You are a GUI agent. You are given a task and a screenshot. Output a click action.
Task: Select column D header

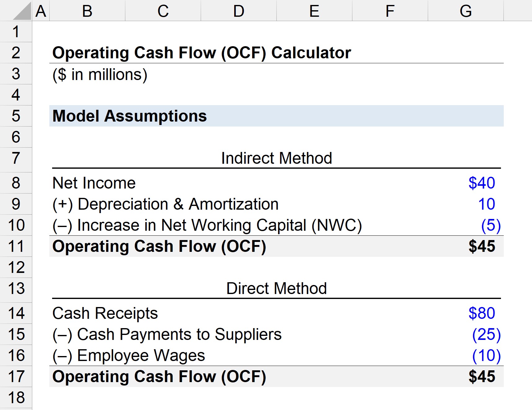tap(239, 11)
